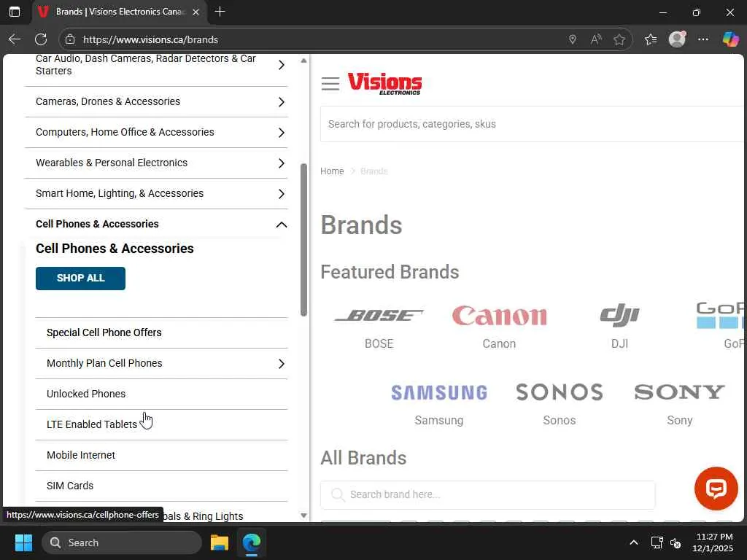Click the Samsung brand name link
The width and height of the screenshot is (747, 560).
[438, 421]
